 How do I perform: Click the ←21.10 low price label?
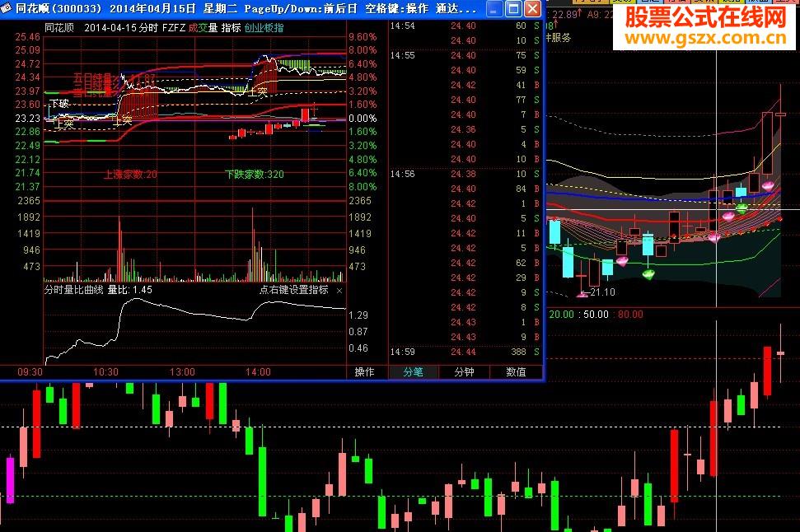[598, 292]
